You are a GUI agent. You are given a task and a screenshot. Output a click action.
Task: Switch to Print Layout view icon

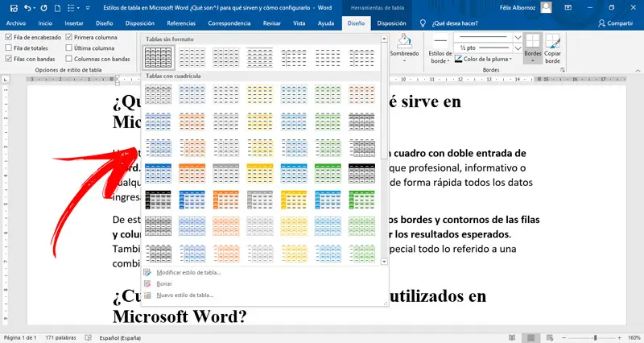point(531,337)
